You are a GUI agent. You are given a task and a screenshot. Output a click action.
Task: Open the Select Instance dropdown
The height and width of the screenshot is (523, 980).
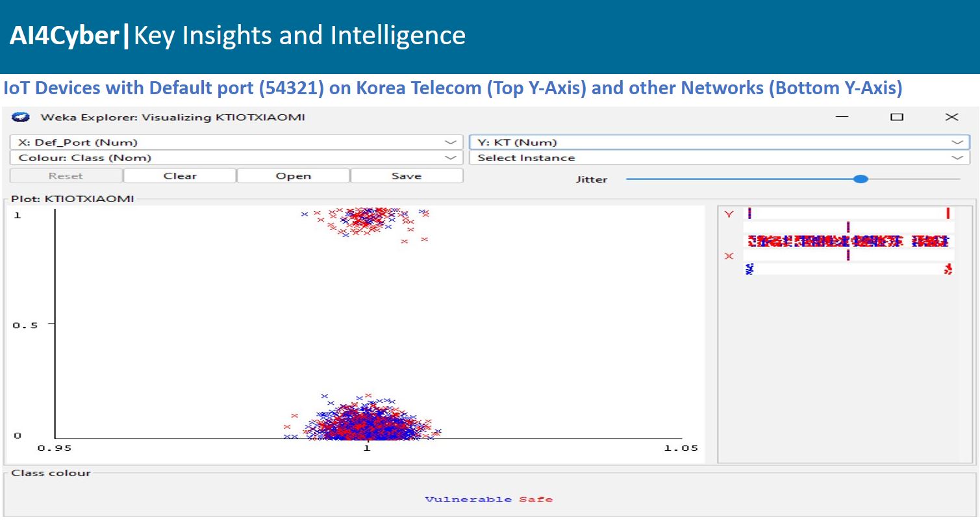719,158
